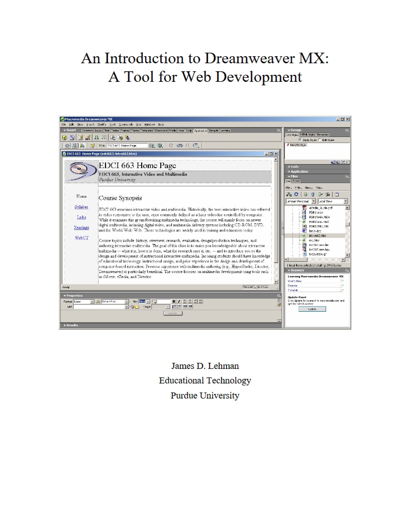The height and width of the screenshot is (532, 412).
Task: Click the Title input field in document toolbar
Action: click(x=127, y=146)
